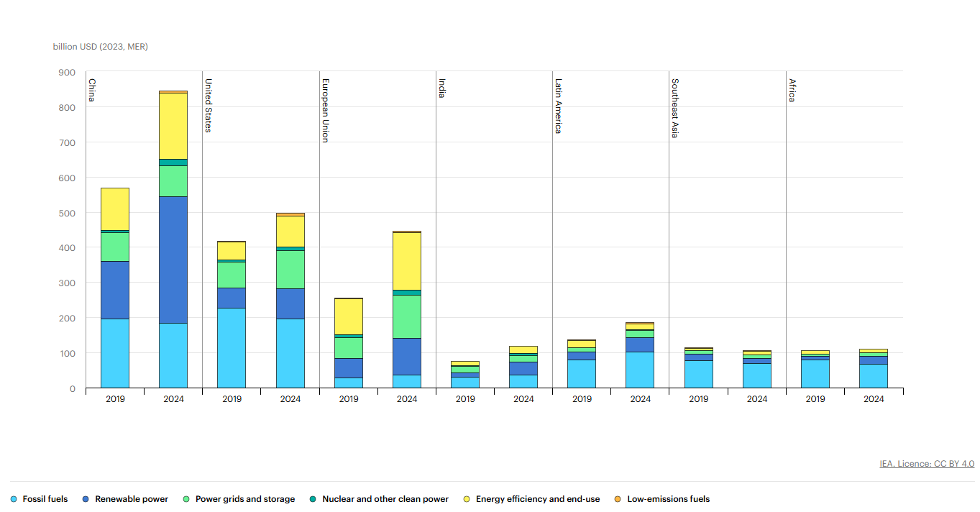The height and width of the screenshot is (512, 980).
Task: Toggle the Nuclear and other clean power label
Action: 385,499
